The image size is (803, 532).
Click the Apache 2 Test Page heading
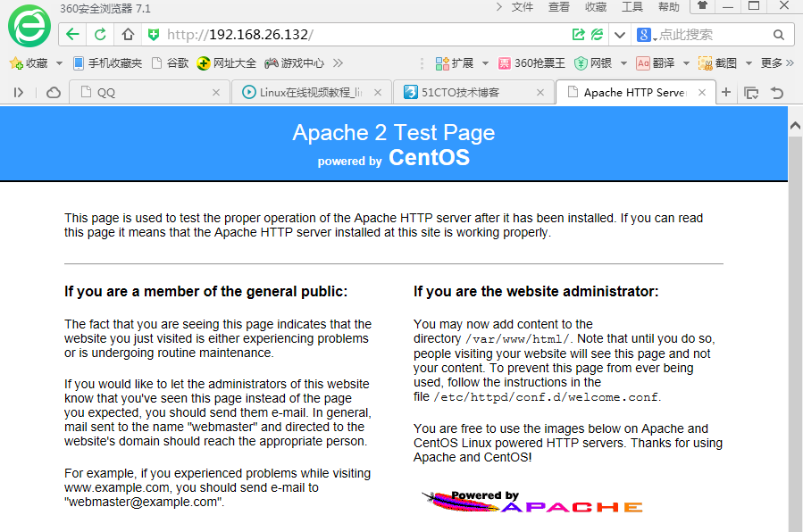coord(394,133)
